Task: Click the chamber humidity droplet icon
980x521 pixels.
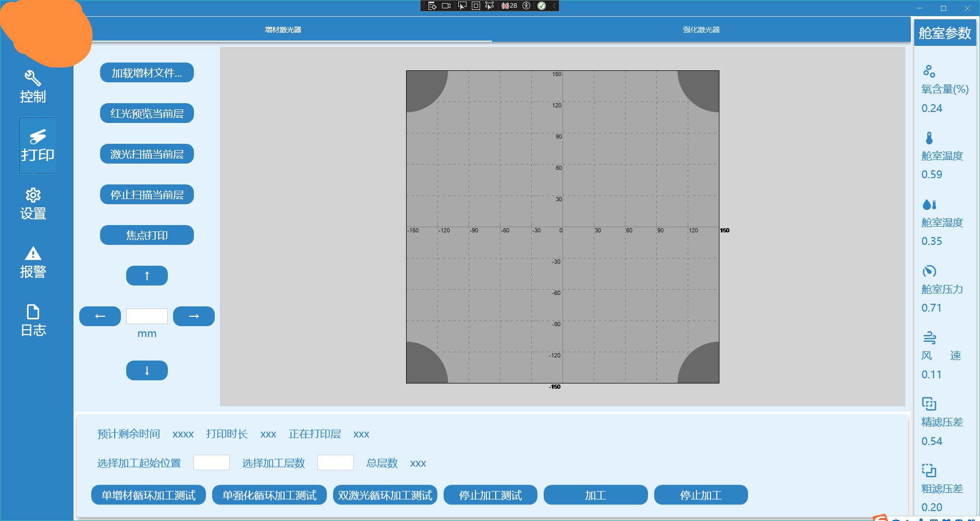Action: 929,204
